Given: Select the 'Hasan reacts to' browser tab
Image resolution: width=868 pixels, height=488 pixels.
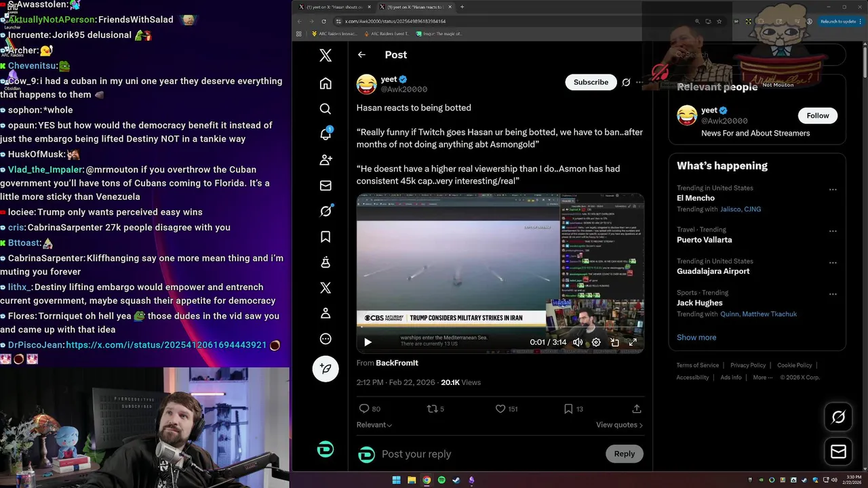Looking at the screenshot, I should [x=415, y=7].
